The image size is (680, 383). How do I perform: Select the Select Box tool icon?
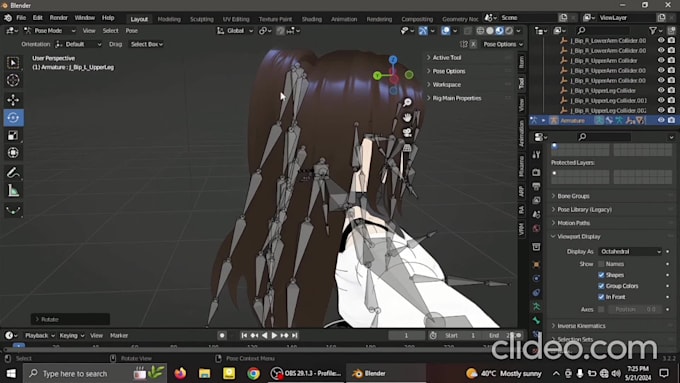[13, 63]
